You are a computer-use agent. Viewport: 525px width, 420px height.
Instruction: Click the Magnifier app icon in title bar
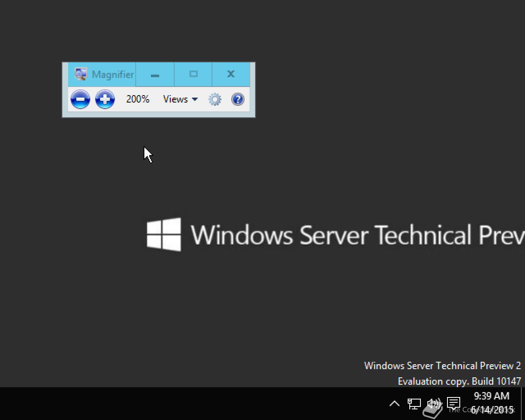click(x=81, y=74)
